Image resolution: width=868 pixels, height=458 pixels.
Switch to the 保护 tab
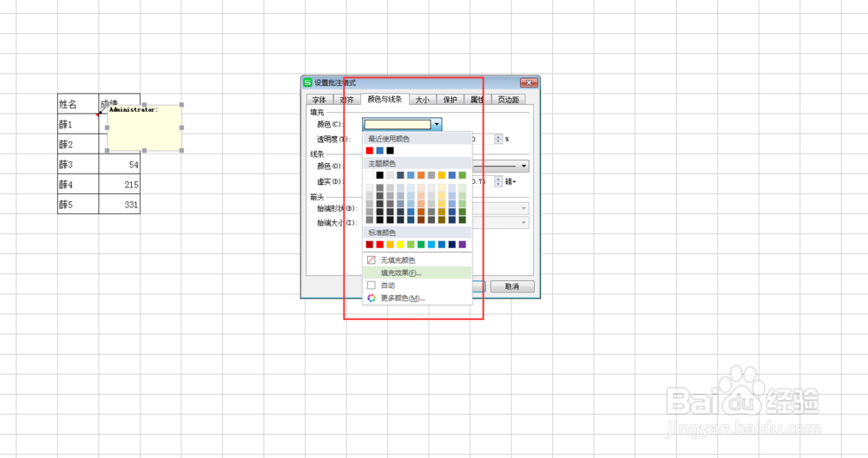tap(450, 100)
